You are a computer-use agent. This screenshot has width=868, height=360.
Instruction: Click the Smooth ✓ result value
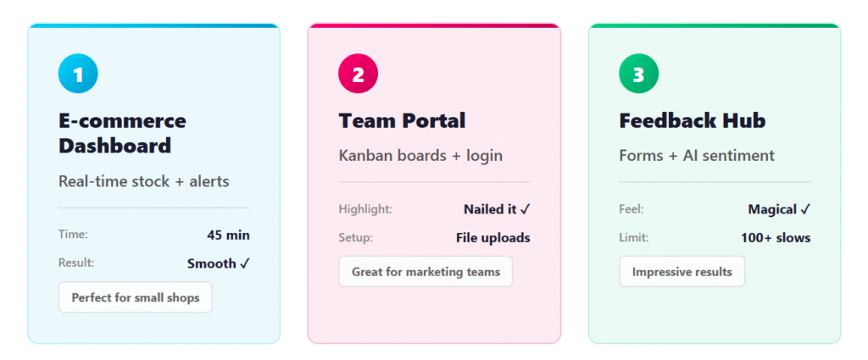click(218, 263)
